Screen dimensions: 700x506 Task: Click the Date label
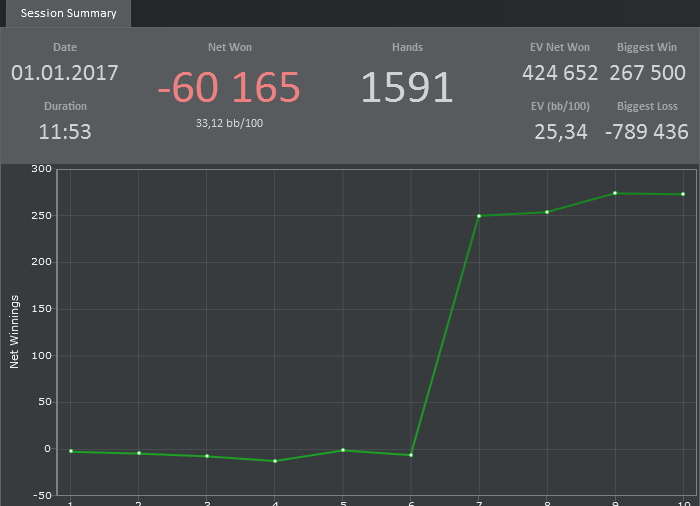click(x=65, y=47)
